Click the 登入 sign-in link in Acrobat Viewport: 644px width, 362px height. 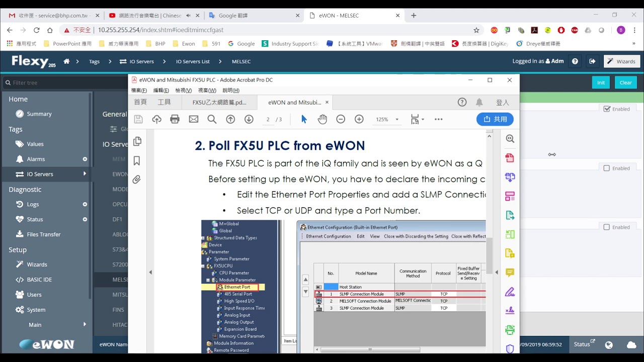point(503,103)
